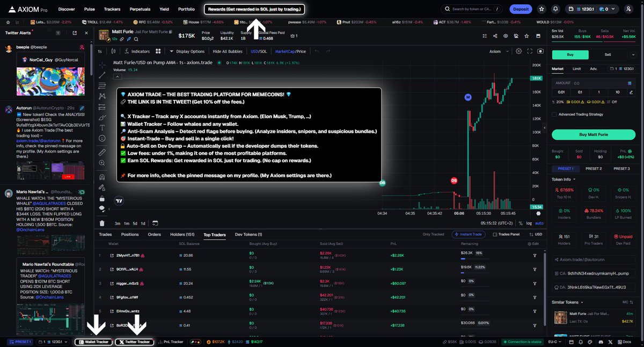Click filter icon on 2MyvHT...n7B1 row
Viewport: 644px width, 347px height.
(535, 255)
